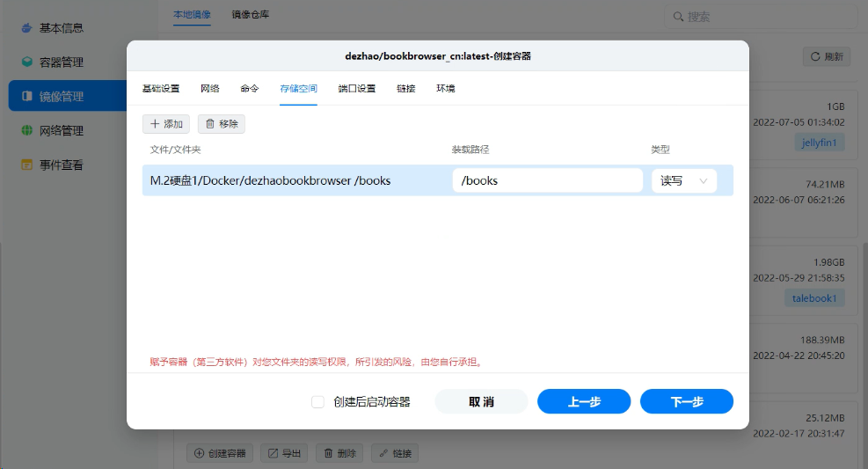
Task: Switch to the 镜像仓库 tab
Action: click(251, 14)
